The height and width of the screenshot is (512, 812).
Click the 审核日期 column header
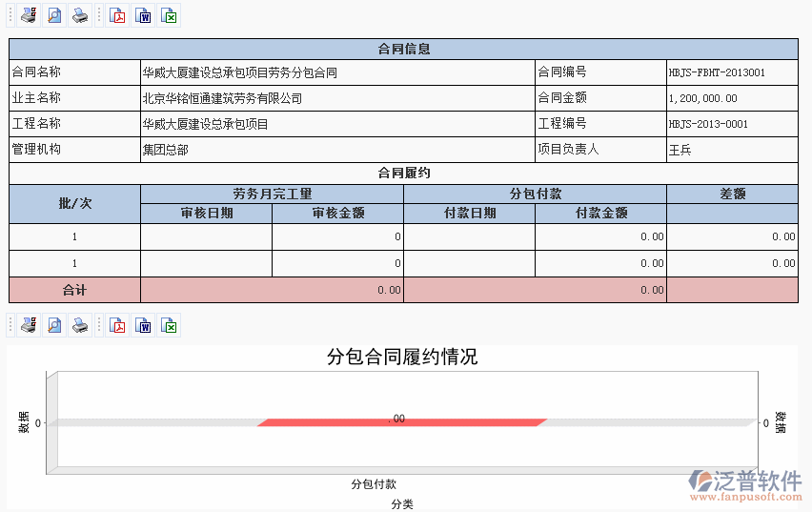pyautogui.click(x=206, y=213)
